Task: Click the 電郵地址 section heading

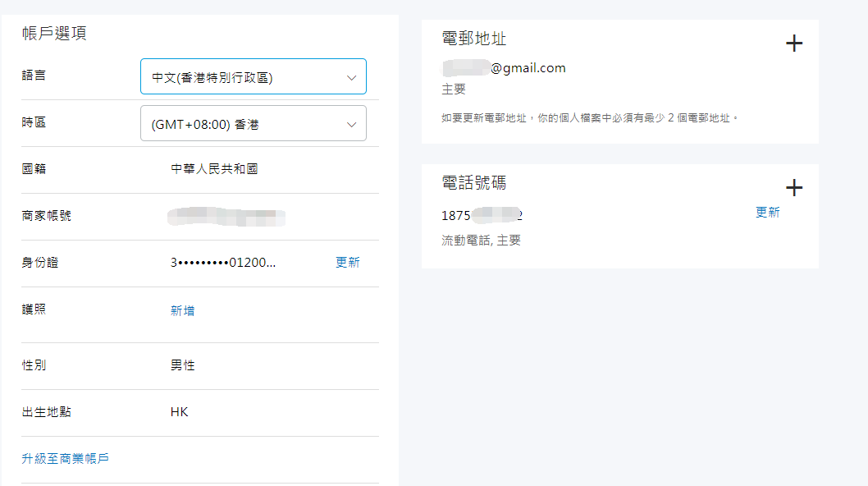Action: pos(474,39)
